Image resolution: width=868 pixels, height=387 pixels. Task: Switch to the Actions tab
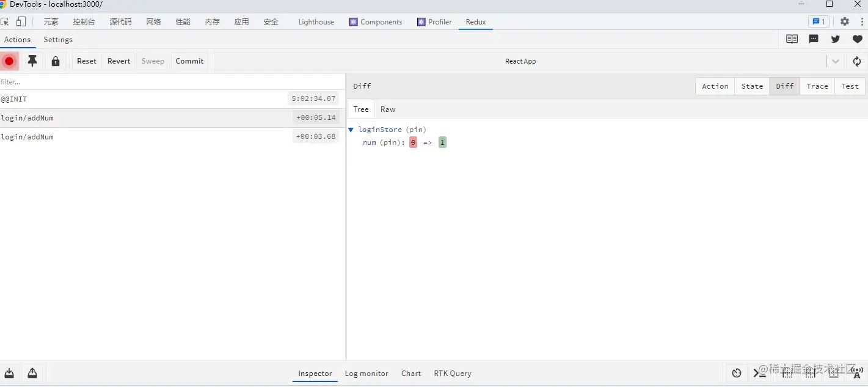[x=17, y=40]
